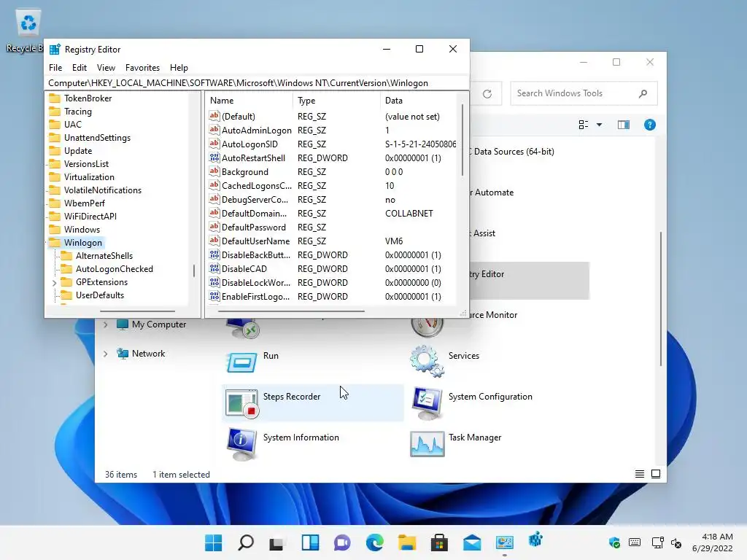This screenshot has height=560, width=747.
Task: Click the touch keyboard tray icon
Action: (x=635, y=542)
